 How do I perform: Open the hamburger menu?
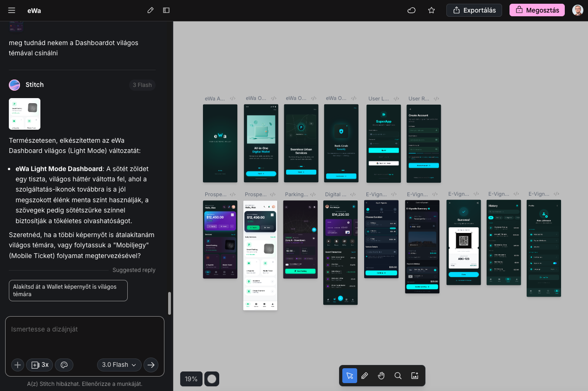(12, 10)
